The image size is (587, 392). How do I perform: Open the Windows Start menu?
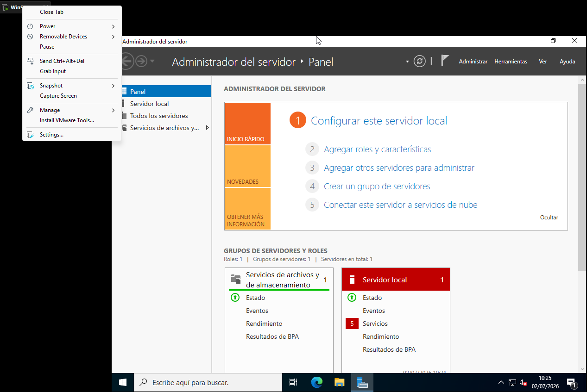[x=123, y=382]
